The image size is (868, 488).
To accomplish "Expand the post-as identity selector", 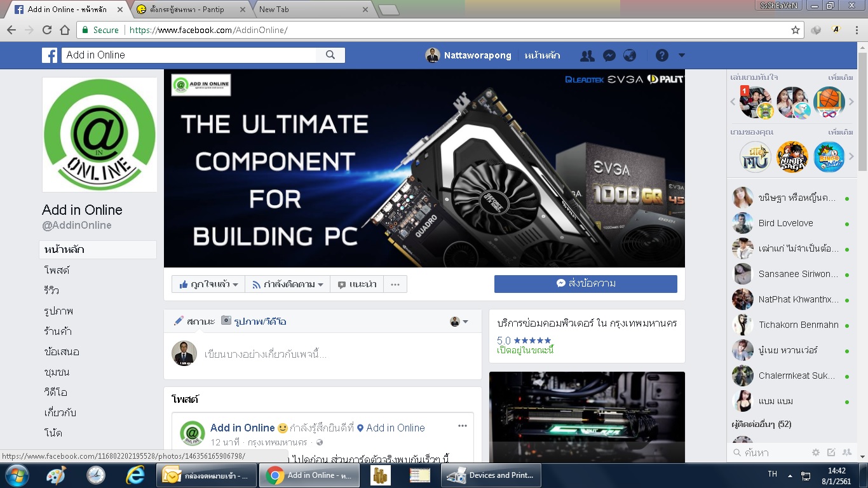I will pyautogui.click(x=459, y=322).
